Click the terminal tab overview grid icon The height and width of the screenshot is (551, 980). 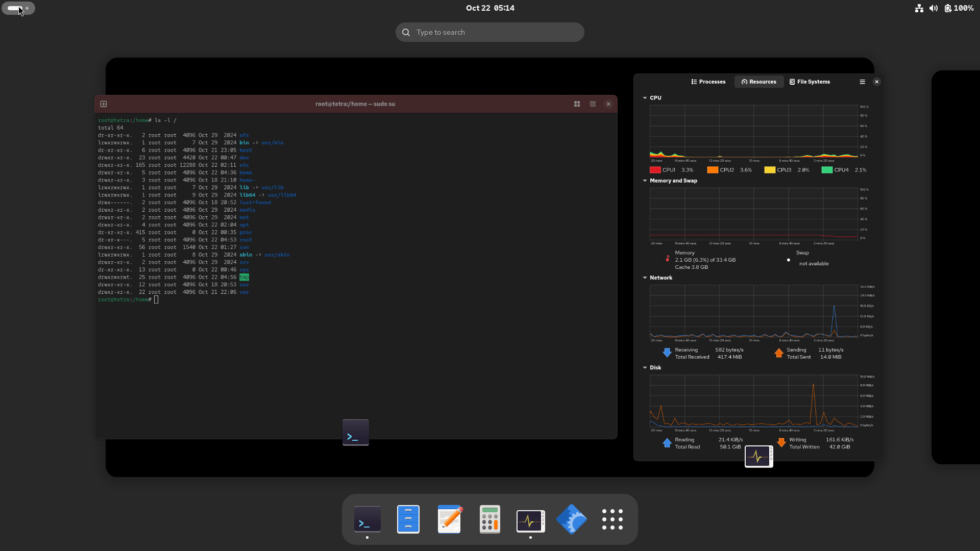click(577, 104)
